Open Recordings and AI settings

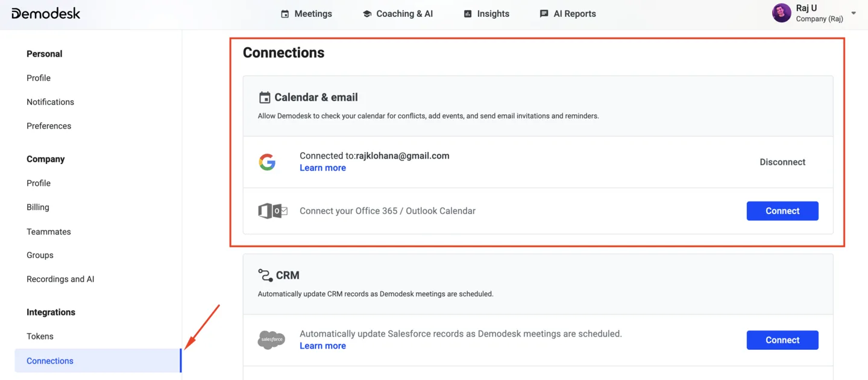(60, 279)
